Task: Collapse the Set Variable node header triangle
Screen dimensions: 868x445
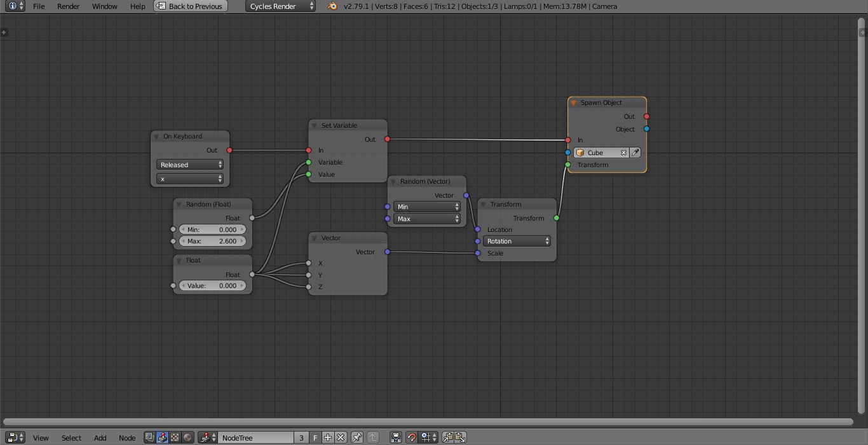Action: 313,125
